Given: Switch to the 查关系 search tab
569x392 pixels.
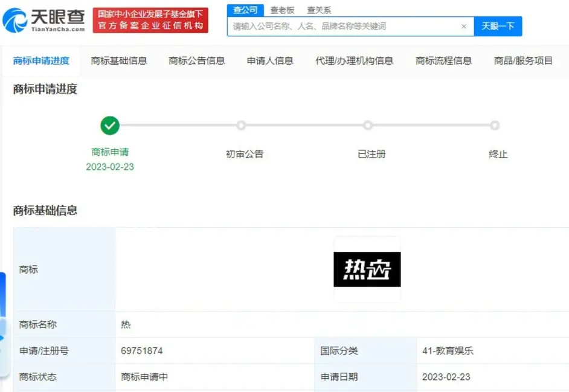Looking at the screenshot, I should click(x=319, y=10).
